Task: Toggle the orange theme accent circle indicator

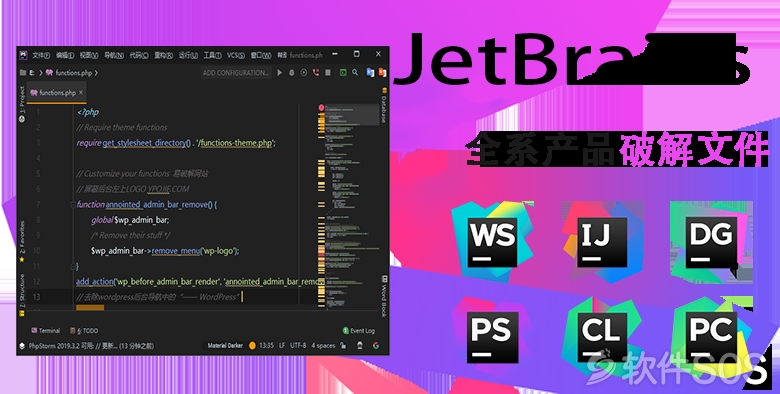Action: pos(252,345)
